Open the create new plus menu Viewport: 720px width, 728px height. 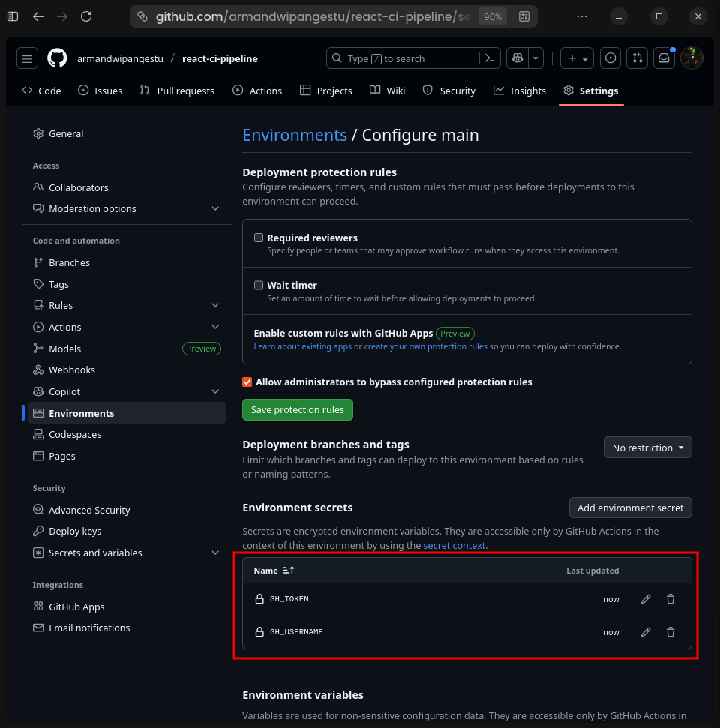point(577,58)
